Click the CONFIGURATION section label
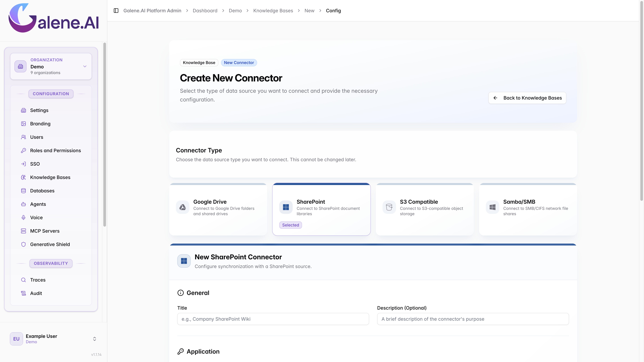The image size is (644, 362). click(x=51, y=94)
